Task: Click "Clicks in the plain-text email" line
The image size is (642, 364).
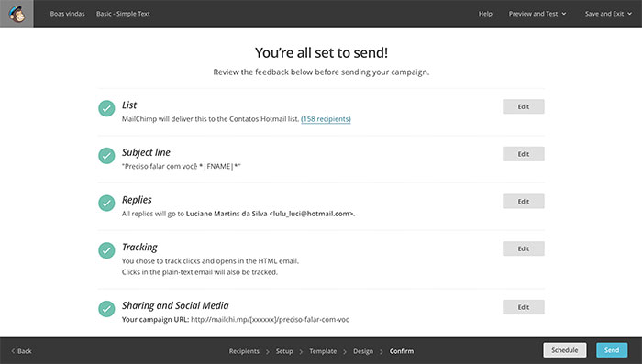Action: coord(199,272)
